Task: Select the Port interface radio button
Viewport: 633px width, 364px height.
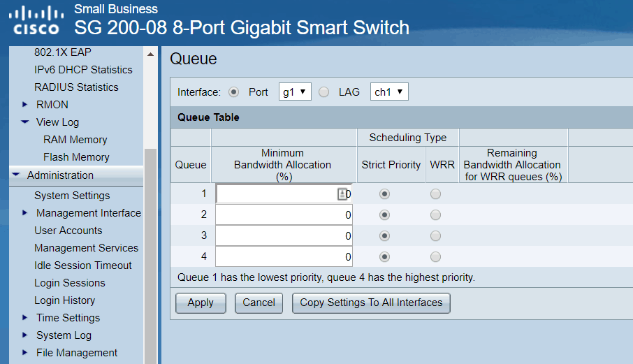Action: coord(233,92)
